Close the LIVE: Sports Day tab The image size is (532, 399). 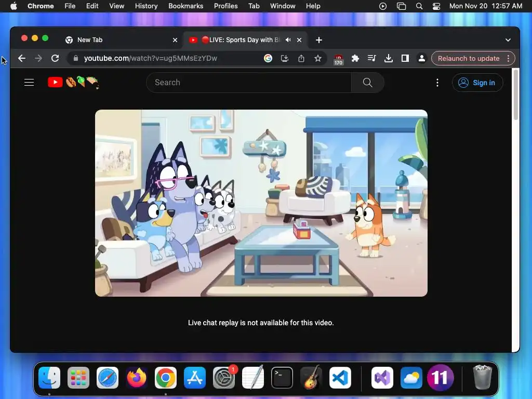coord(299,40)
